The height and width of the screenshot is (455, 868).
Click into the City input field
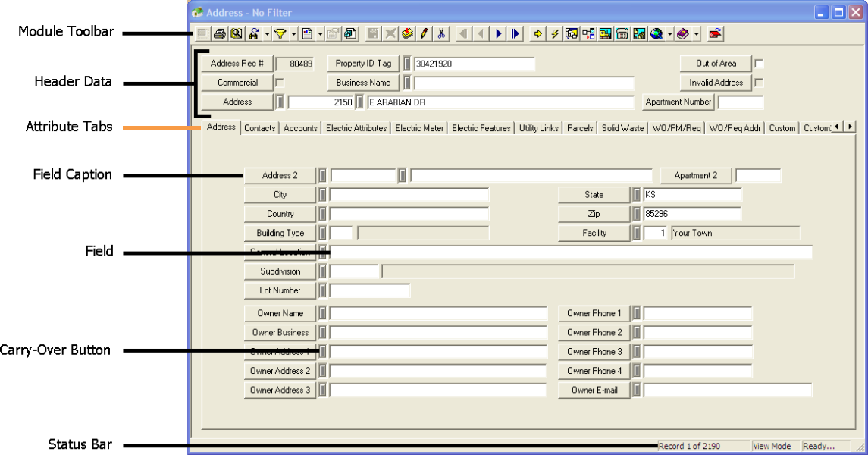(x=409, y=195)
